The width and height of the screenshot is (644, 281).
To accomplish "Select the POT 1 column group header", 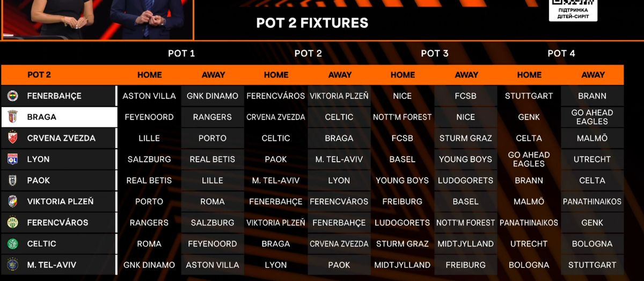I will [181, 53].
